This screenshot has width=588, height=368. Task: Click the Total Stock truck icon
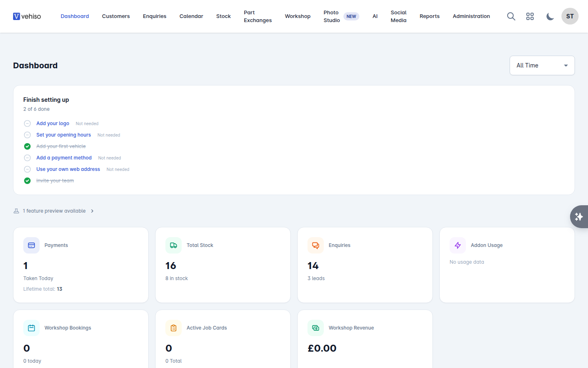[174, 245]
